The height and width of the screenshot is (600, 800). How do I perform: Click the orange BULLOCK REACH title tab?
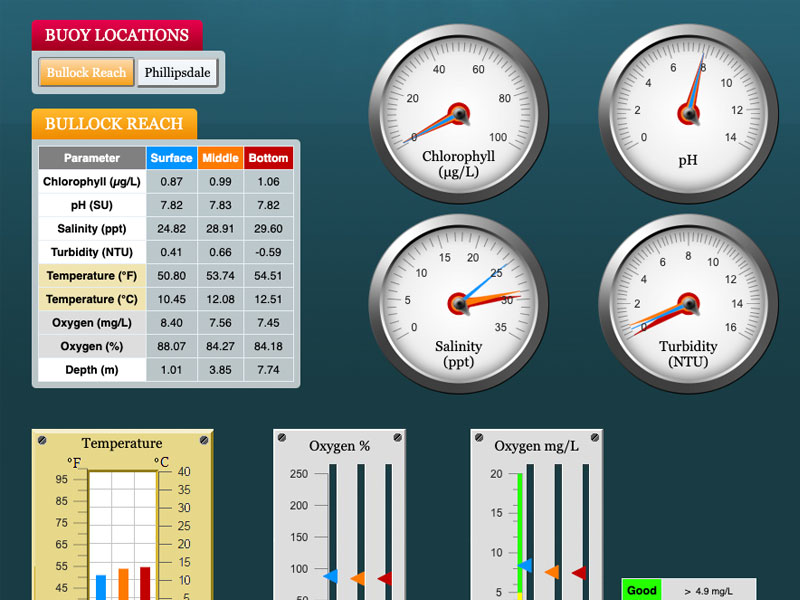tap(114, 124)
